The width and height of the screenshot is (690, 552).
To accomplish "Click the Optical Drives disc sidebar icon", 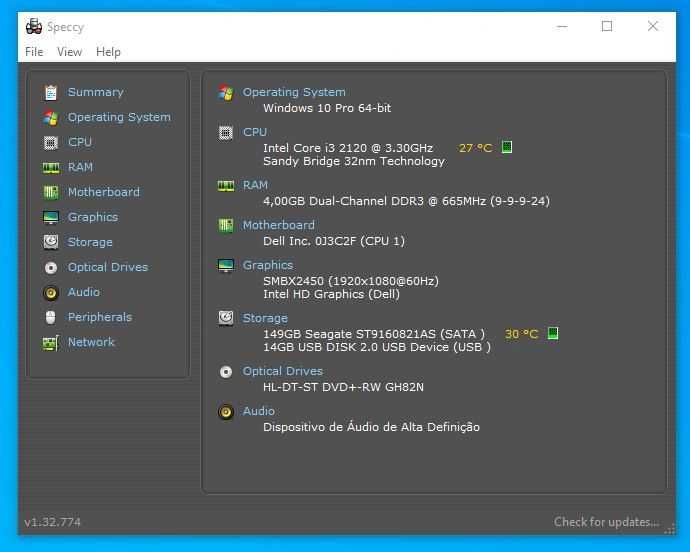I will 51,268.
